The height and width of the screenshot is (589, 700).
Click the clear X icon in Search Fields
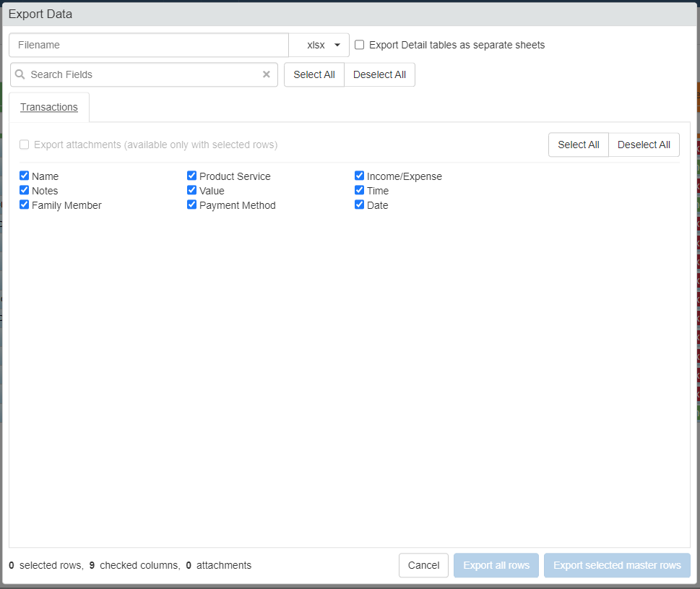[x=266, y=74]
